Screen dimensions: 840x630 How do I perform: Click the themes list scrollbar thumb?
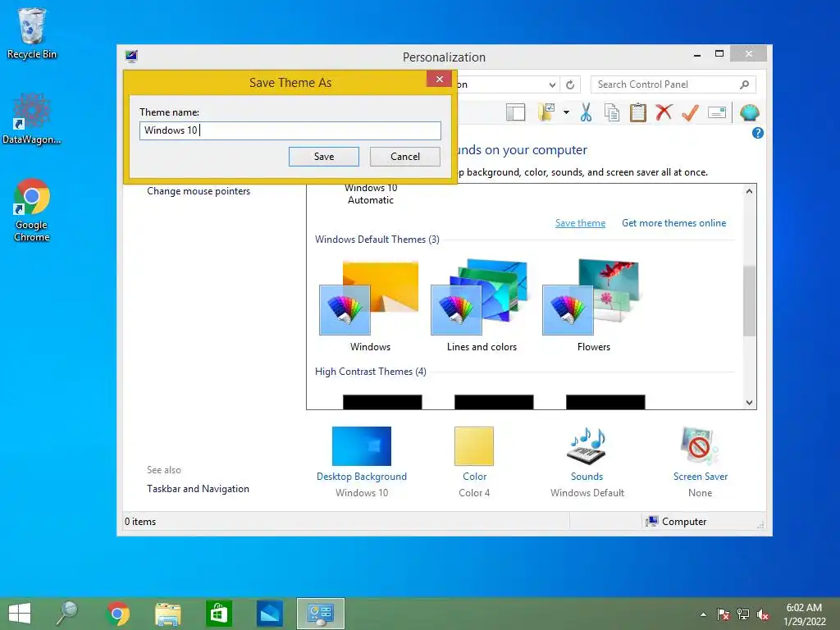[750, 300]
